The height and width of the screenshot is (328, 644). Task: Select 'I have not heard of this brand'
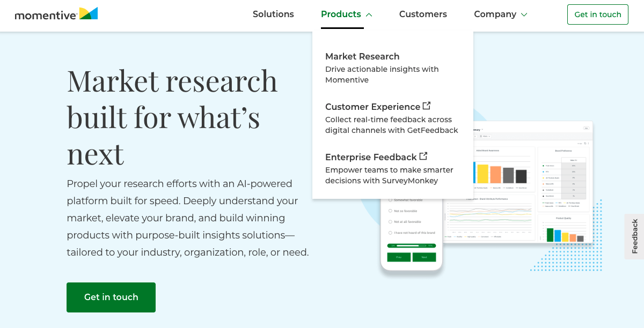point(390,233)
